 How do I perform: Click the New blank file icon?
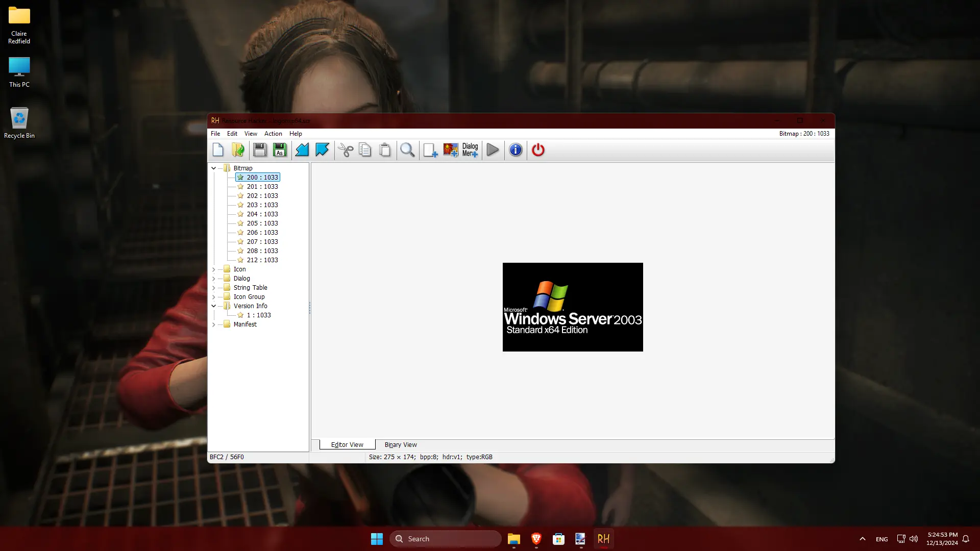click(x=218, y=150)
